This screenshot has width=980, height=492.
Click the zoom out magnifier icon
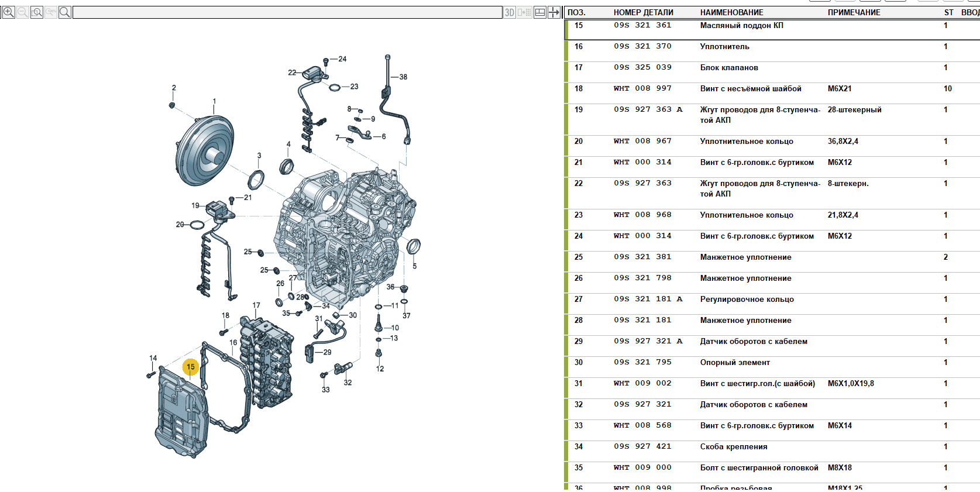pyautogui.click(x=22, y=12)
